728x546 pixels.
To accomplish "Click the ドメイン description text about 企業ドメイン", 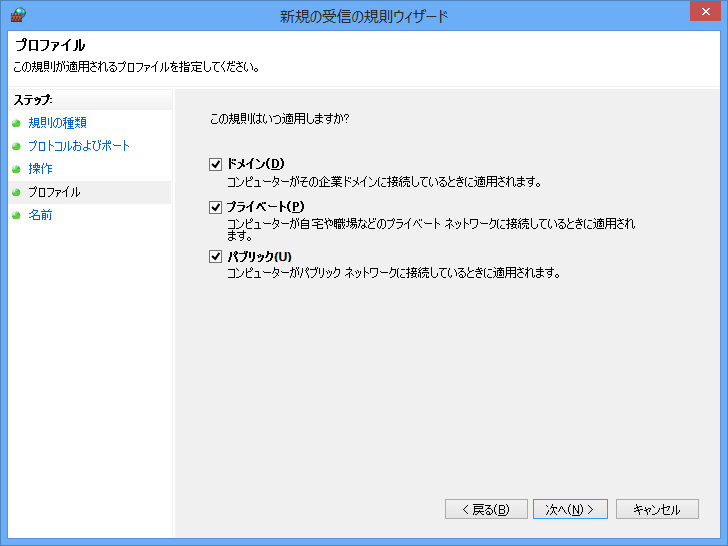I will 384,182.
